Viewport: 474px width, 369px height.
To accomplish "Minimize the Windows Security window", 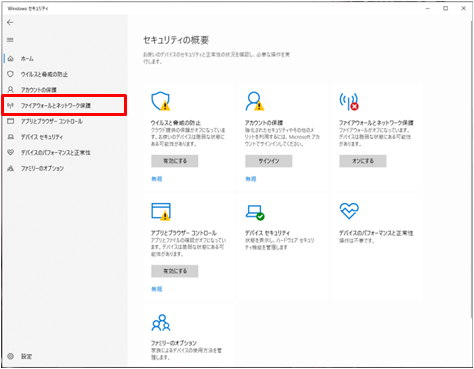I will pos(428,8).
